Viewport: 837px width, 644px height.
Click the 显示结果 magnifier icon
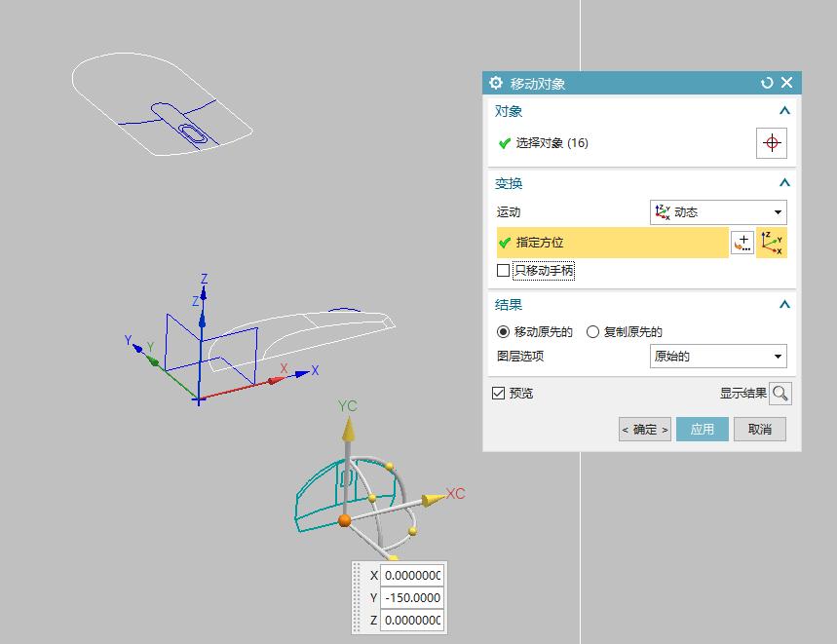pyautogui.click(x=780, y=394)
